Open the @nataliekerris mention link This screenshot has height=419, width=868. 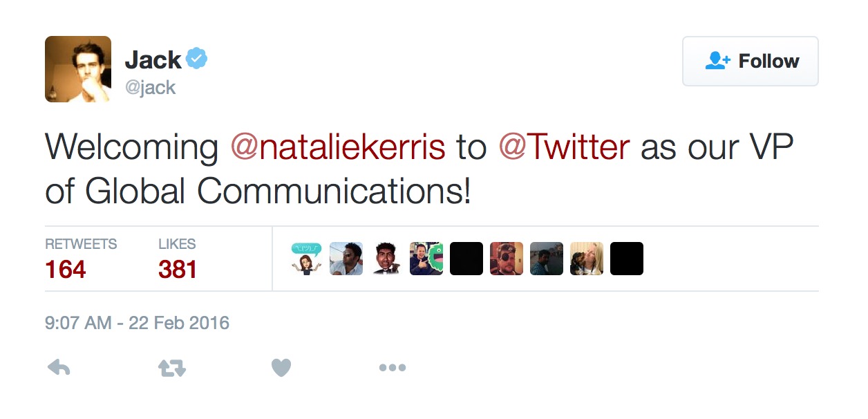point(338,147)
